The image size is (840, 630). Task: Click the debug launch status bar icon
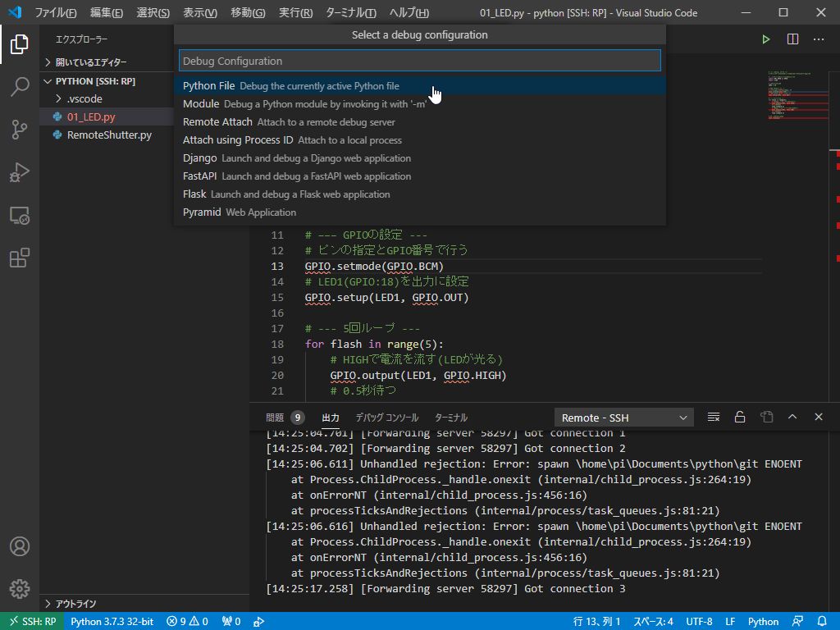click(x=258, y=622)
